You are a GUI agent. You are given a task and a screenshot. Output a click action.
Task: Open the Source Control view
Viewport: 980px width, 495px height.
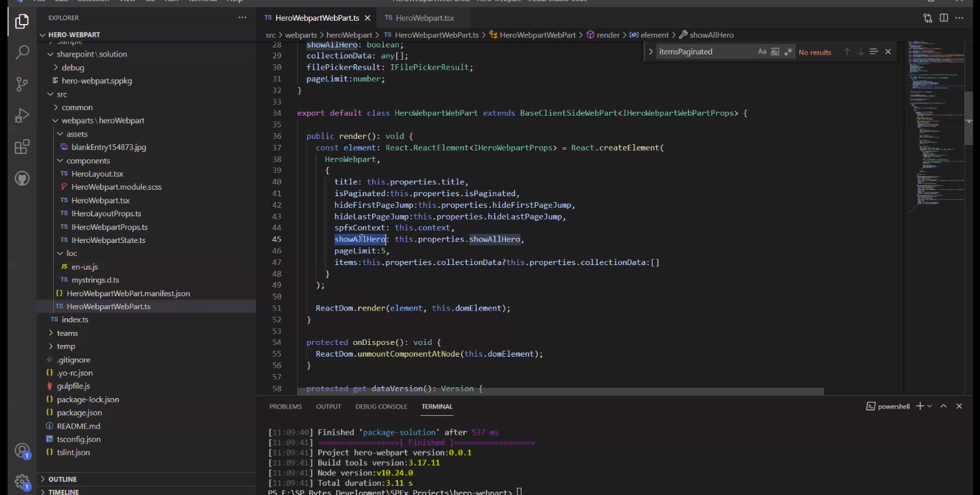pyautogui.click(x=22, y=84)
